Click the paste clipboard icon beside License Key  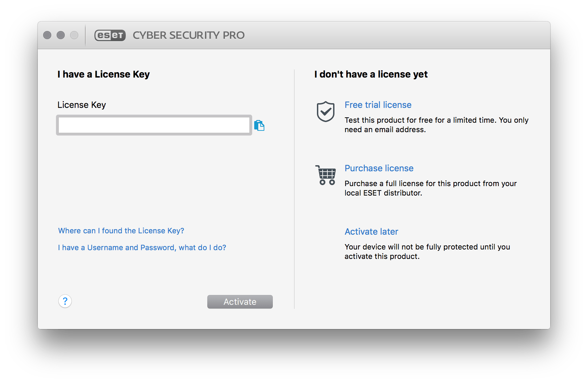pyautogui.click(x=259, y=125)
